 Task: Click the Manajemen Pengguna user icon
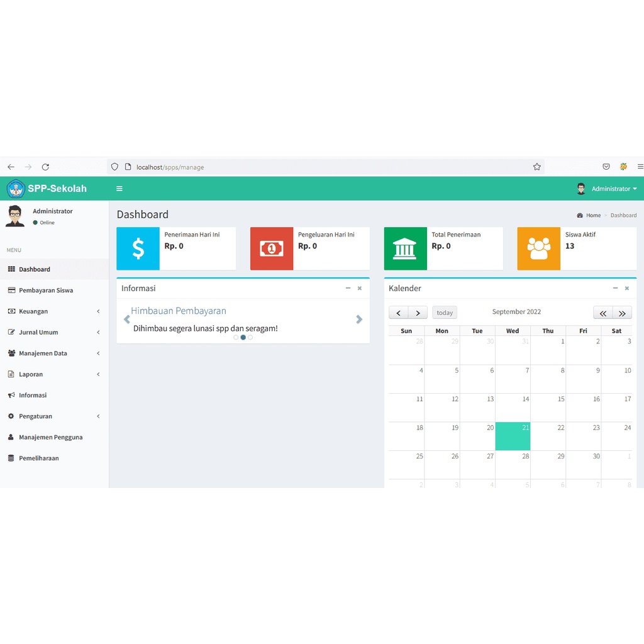[11, 436]
